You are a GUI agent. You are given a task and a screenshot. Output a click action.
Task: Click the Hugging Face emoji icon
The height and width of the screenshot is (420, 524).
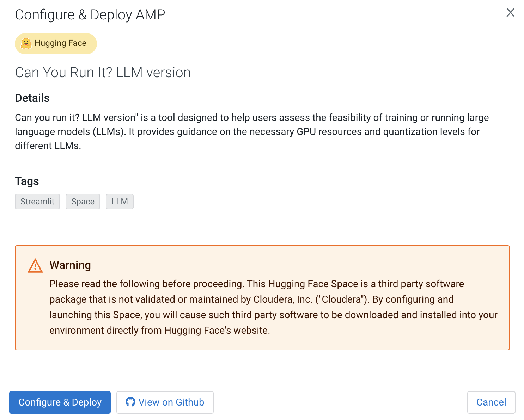[27, 43]
